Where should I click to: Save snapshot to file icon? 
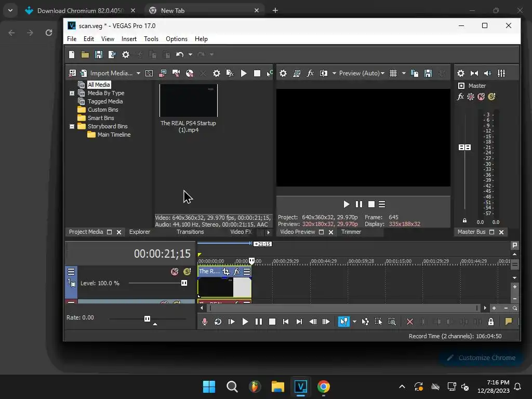[x=428, y=73]
